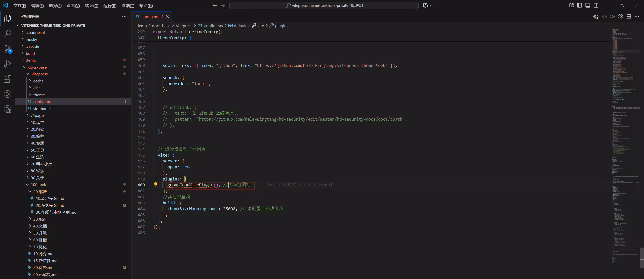Screen dimensions: 644x279
Task: Open the 终端(T) menu
Action: [128, 6]
